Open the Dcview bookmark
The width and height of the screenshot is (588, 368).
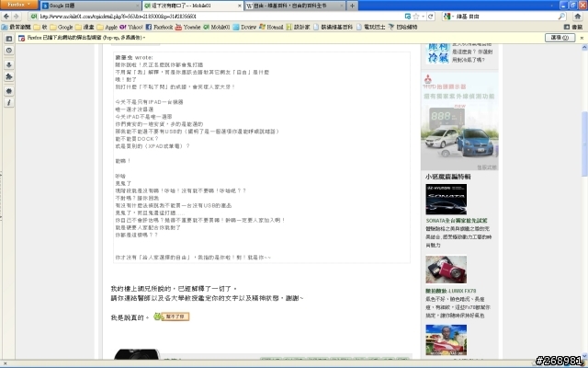pos(244,27)
